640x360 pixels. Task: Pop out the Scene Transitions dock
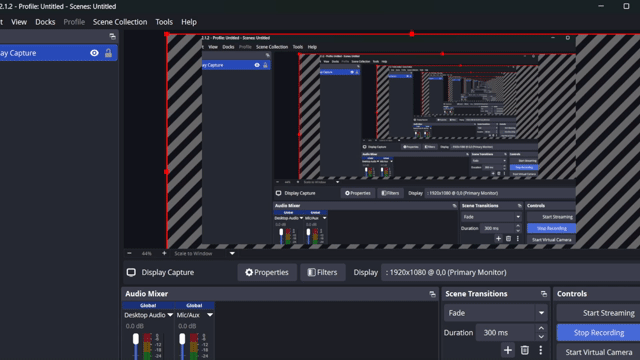pyautogui.click(x=544, y=294)
